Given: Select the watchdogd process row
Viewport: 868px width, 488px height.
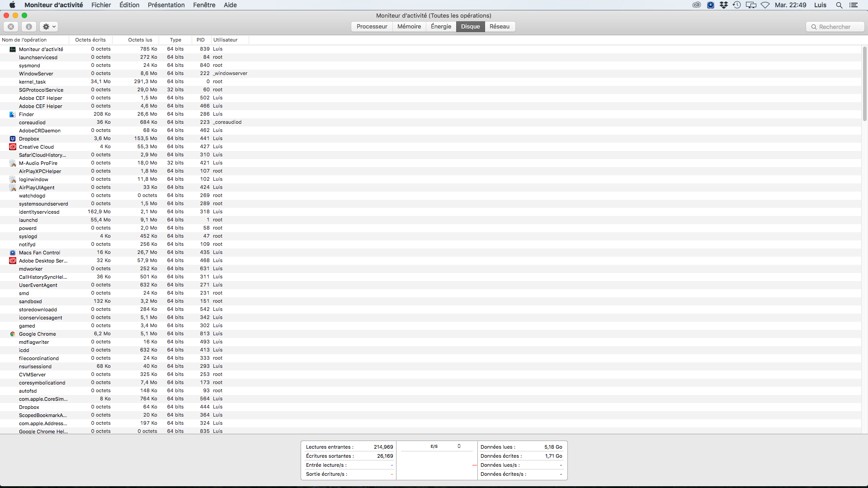Looking at the screenshot, I should pos(430,196).
